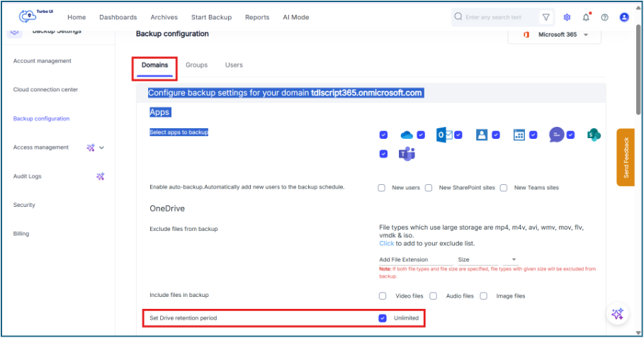Select Backup configuration in sidebar
Screen dimensions: 644x338
41,119
